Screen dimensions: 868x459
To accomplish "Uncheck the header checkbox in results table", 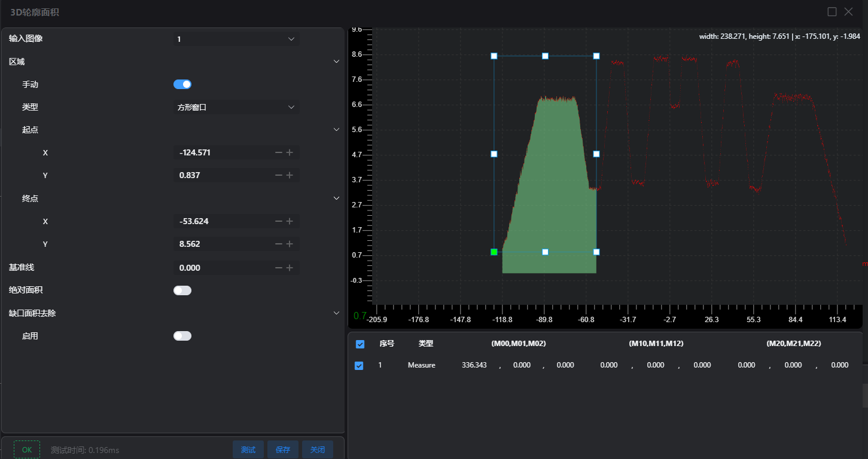I will point(360,344).
